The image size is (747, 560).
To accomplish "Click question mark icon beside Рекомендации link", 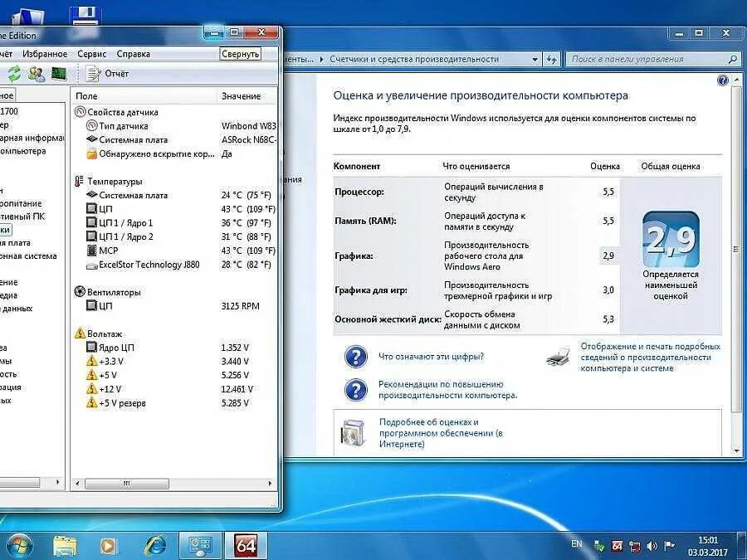I will (356, 390).
